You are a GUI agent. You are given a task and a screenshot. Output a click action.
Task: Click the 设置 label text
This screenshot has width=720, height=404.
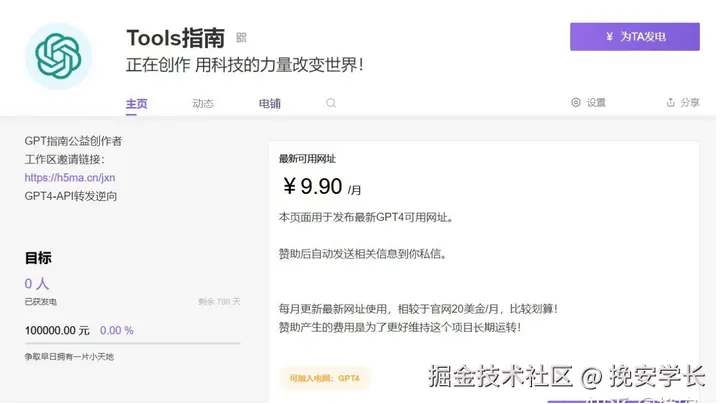(x=596, y=102)
